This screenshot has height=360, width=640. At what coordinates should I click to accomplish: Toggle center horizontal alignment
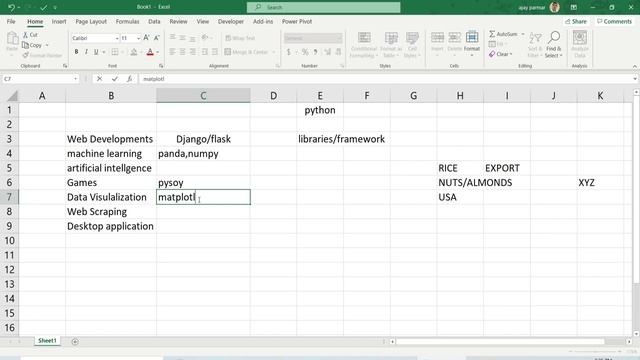point(182,52)
